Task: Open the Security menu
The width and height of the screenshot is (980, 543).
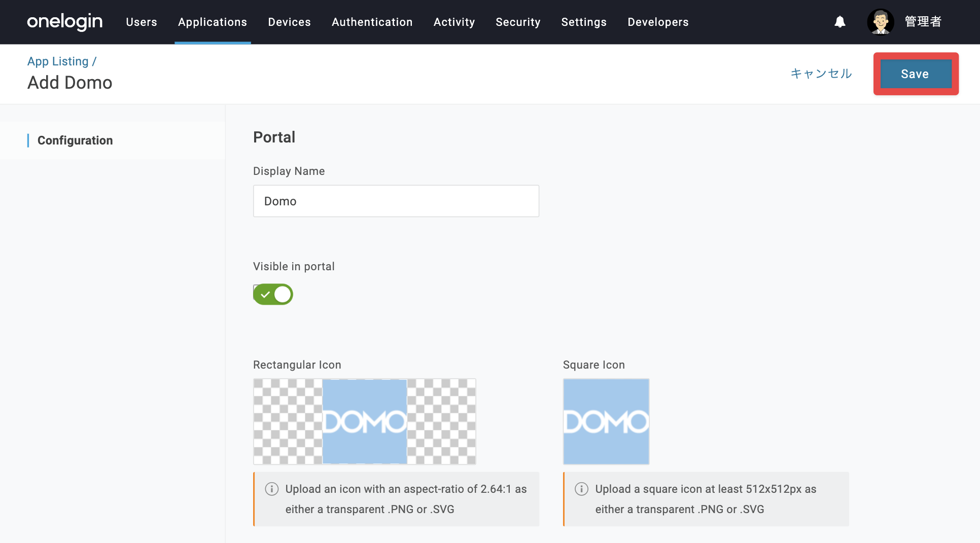Action: 518,22
